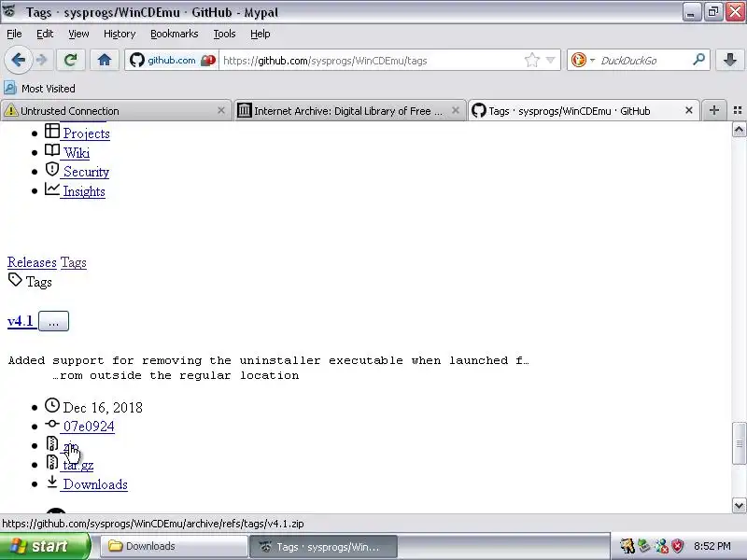
Task: Open the Tools menu
Action: [x=224, y=34]
